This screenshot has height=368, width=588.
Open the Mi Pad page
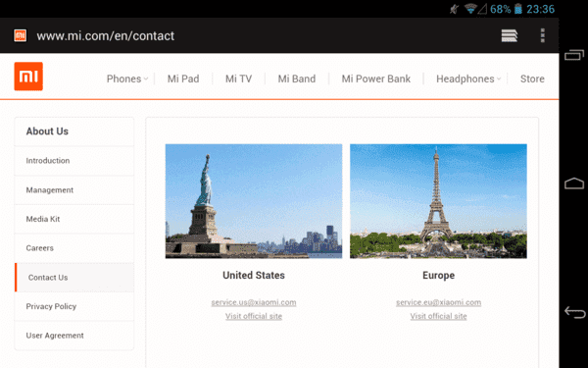click(183, 79)
